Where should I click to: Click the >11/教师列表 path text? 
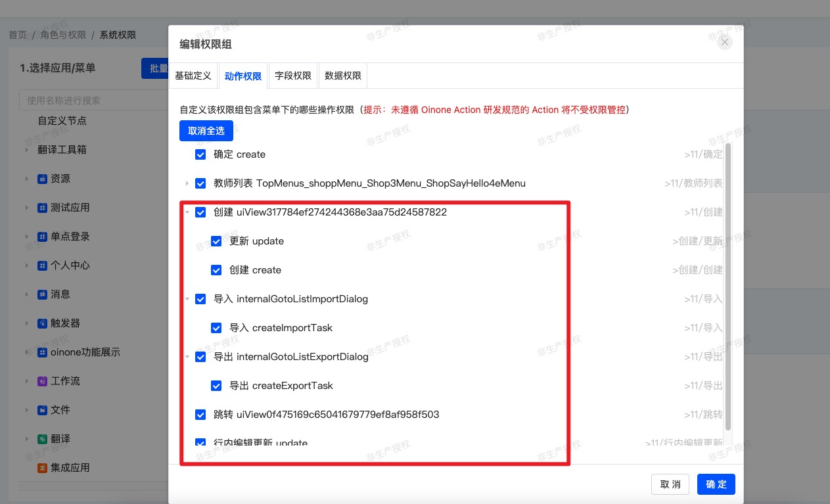[693, 183]
